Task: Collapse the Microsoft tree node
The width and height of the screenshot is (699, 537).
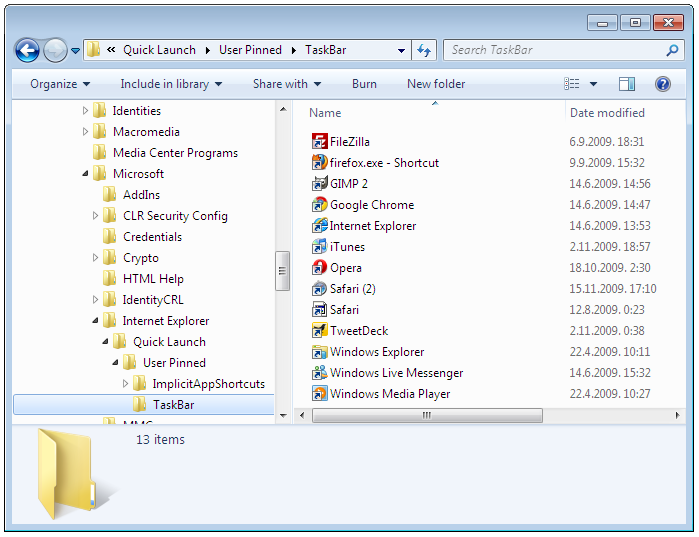Action: click(x=85, y=174)
